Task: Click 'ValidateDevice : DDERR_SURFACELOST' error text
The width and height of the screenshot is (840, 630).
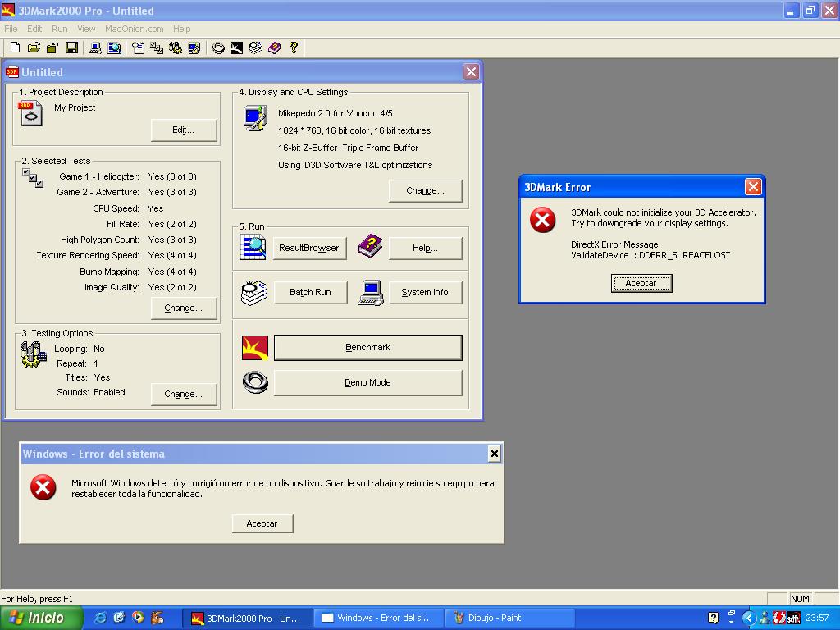Action: 651,256
